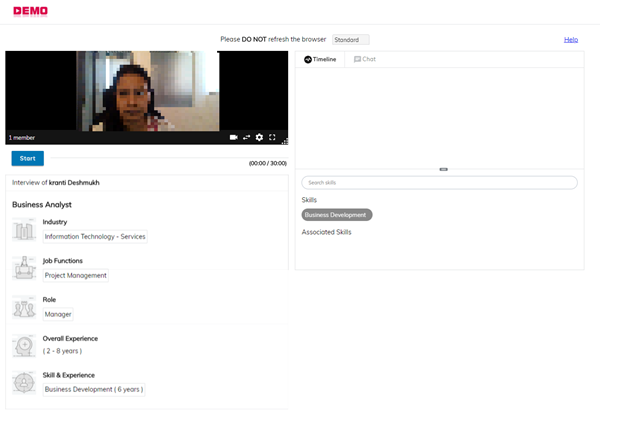Open video settings gear icon

point(259,137)
